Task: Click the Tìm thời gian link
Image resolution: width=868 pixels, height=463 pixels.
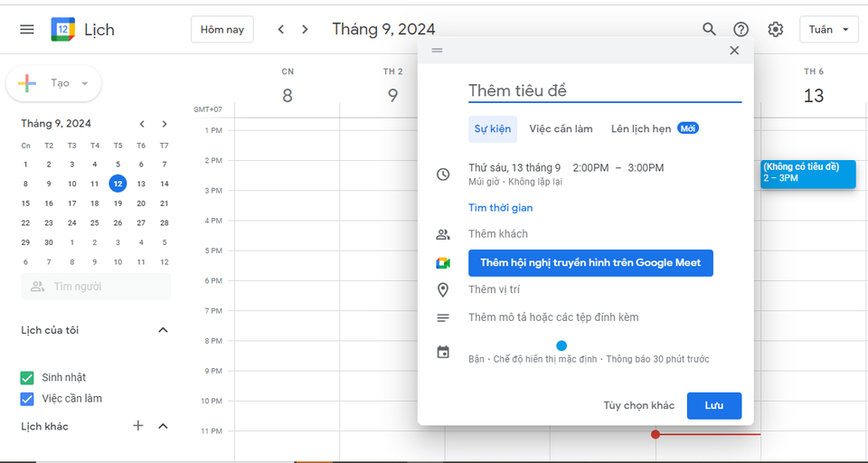Action: pos(500,208)
